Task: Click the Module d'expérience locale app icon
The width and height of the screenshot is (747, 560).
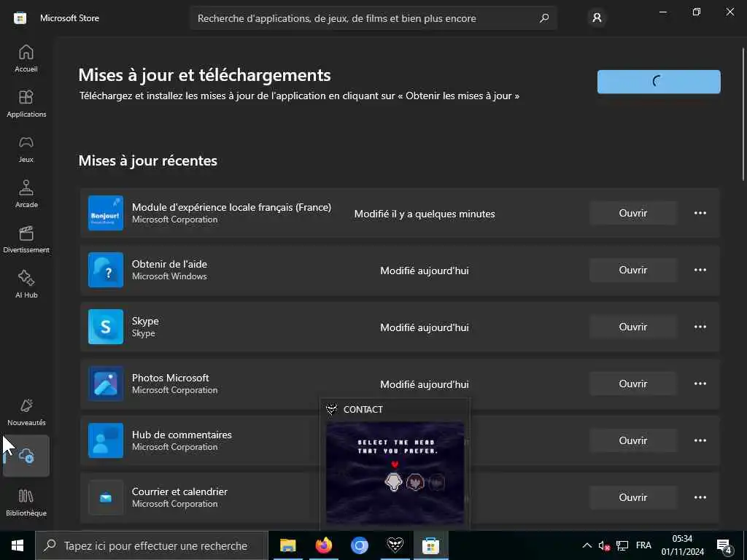Action: (x=106, y=213)
